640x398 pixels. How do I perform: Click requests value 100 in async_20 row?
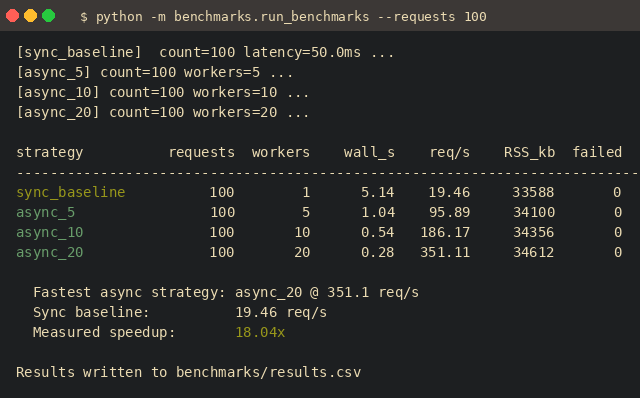click(x=222, y=252)
